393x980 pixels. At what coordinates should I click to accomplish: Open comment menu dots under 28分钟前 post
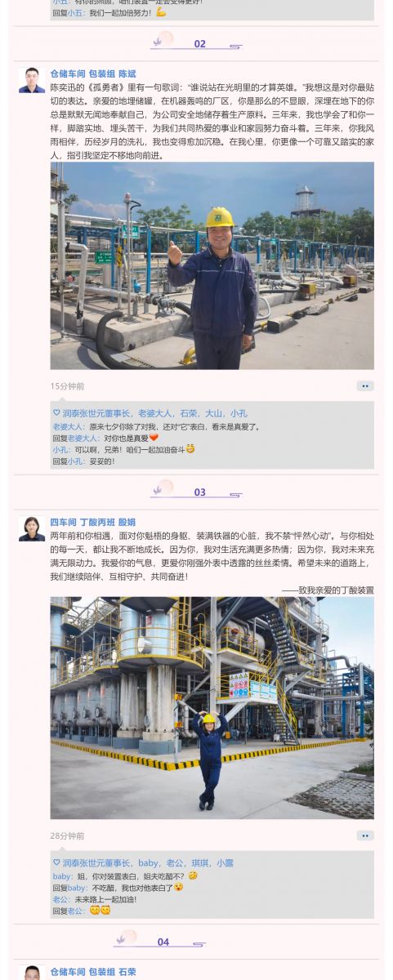(x=365, y=835)
